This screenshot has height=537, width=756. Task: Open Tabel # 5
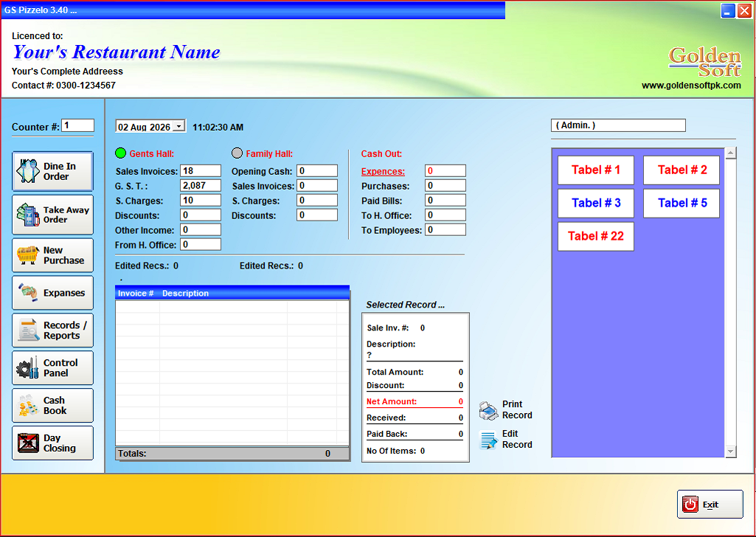pyautogui.click(x=682, y=203)
